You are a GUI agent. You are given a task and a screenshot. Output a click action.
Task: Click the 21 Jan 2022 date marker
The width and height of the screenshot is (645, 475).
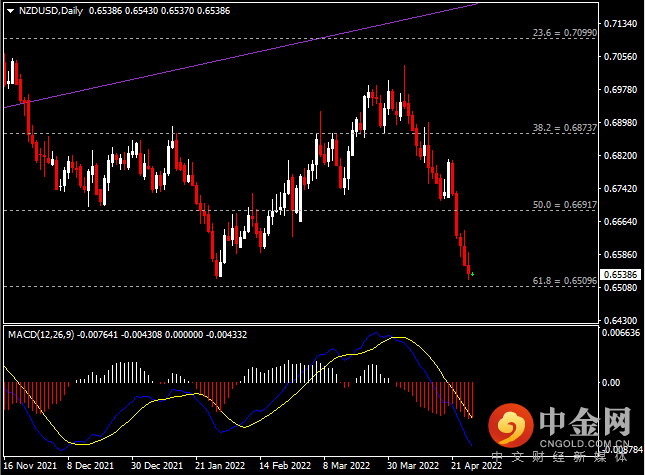pyautogui.click(x=220, y=466)
